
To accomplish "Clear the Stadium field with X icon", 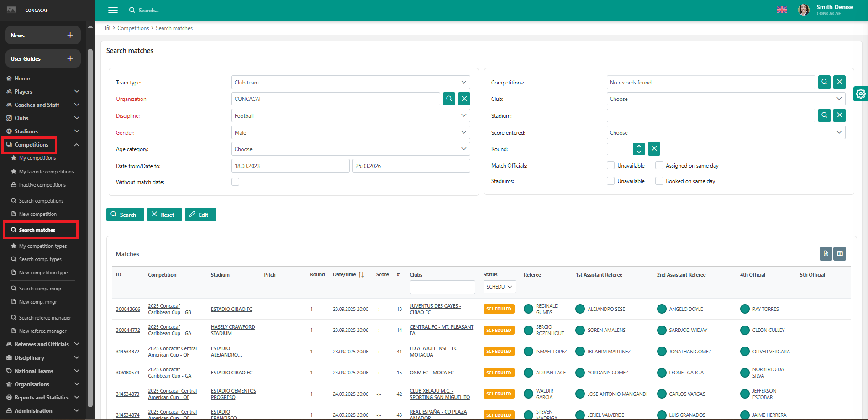I will pyautogui.click(x=839, y=115).
